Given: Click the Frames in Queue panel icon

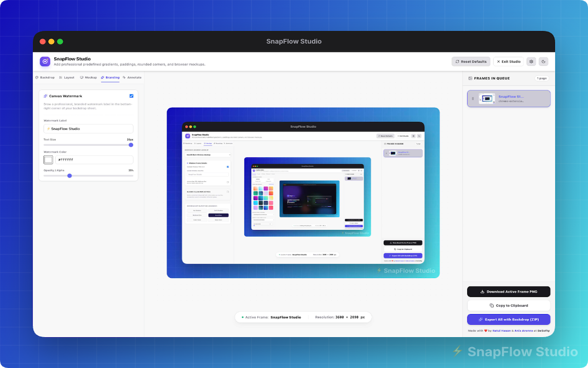Looking at the screenshot, I should point(470,78).
